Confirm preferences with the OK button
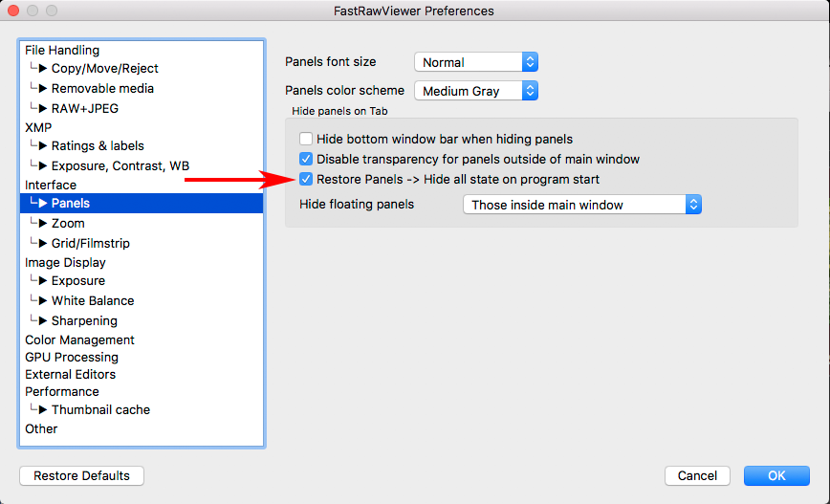Viewport: 830px width, 504px height. pyautogui.click(x=776, y=475)
